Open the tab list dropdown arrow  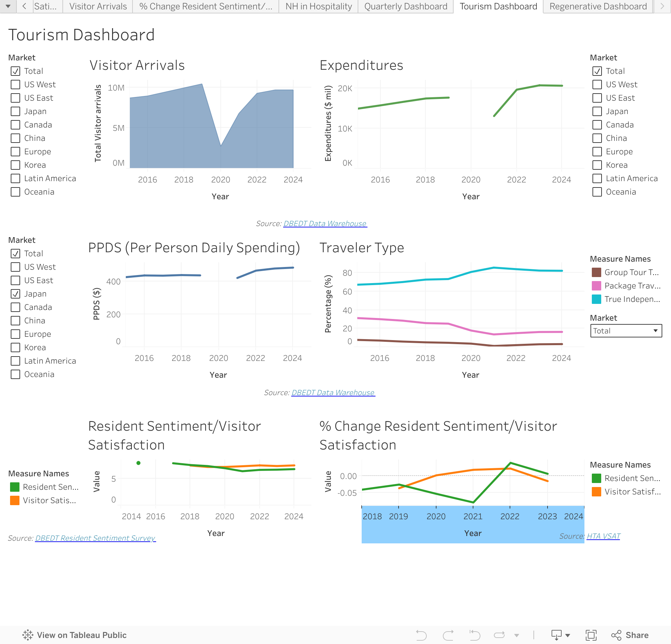click(8, 6)
